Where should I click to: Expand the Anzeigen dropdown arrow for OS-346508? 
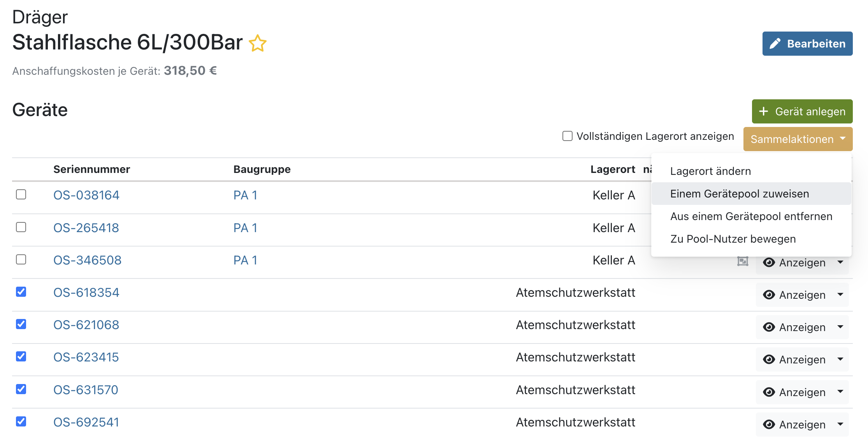pos(841,263)
